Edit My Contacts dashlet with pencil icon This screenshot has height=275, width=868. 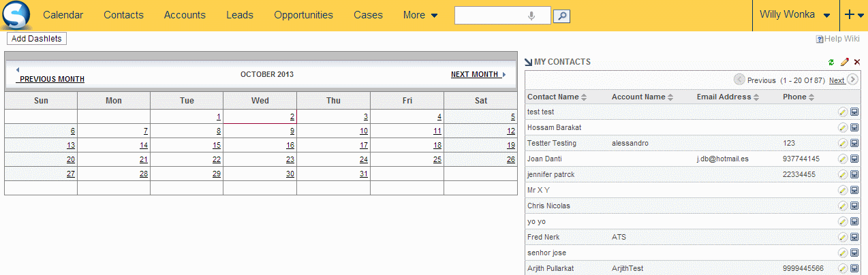[845, 62]
